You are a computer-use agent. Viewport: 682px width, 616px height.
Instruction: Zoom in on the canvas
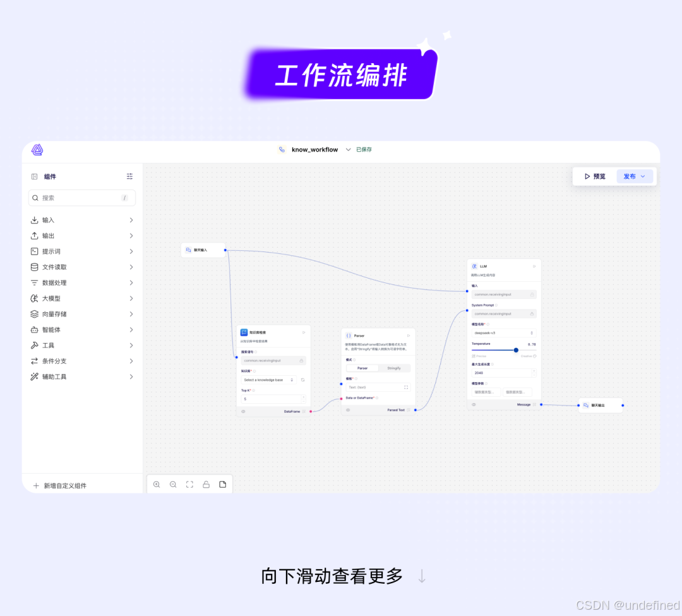click(157, 485)
